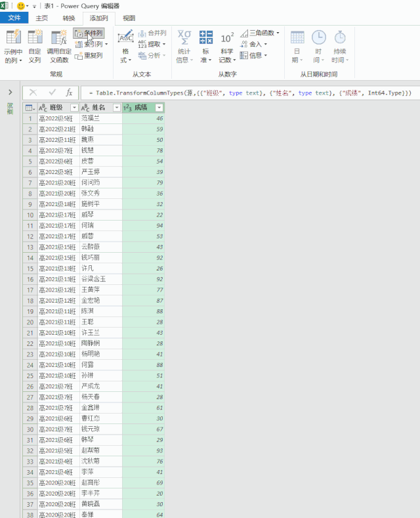Image resolution: width=420 pixels, height=518 pixels.
Task: Add a Conditional Column (条件列)
Action: pyautogui.click(x=89, y=33)
